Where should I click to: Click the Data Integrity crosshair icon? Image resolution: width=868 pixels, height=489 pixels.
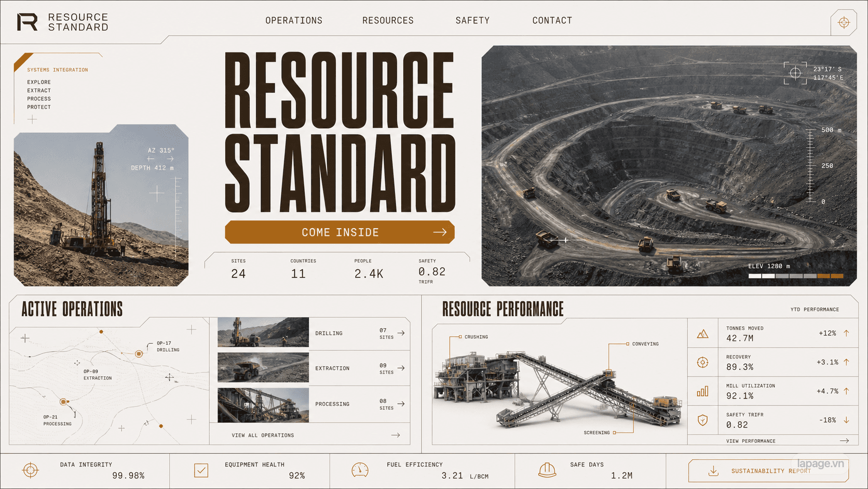31,470
